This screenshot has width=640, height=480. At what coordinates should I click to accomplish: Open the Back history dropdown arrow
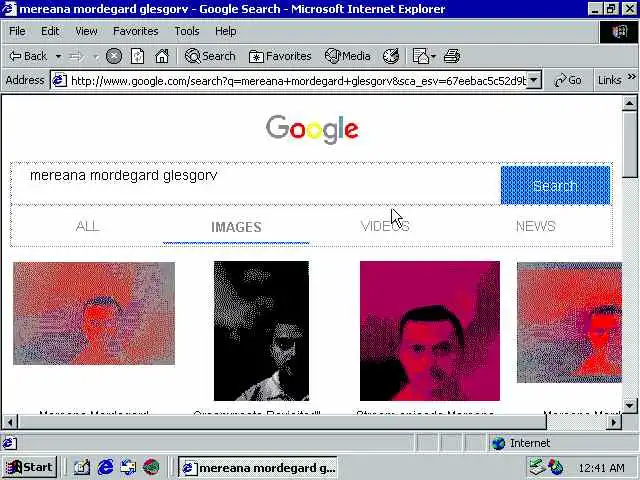(x=58, y=56)
